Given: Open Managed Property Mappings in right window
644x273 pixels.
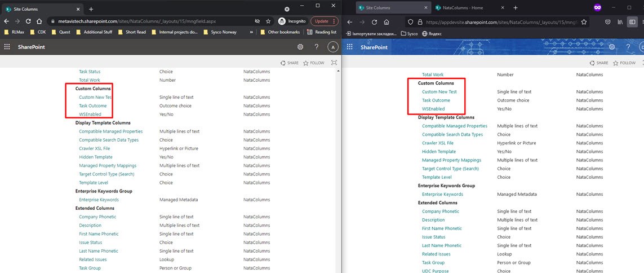Looking at the screenshot, I should point(451,160).
